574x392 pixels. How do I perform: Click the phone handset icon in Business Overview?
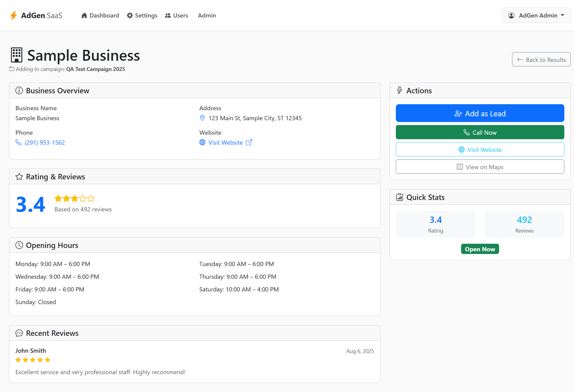[x=18, y=142]
